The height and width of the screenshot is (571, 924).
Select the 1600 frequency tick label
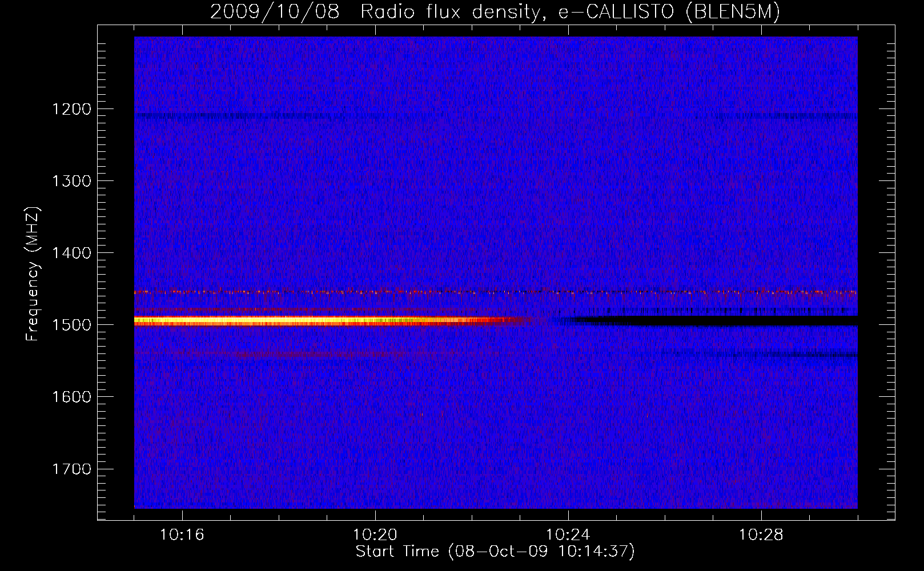(x=71, y=397)
